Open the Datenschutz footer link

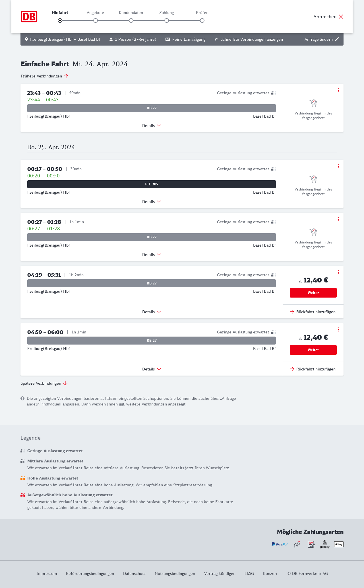click(134, 573)
